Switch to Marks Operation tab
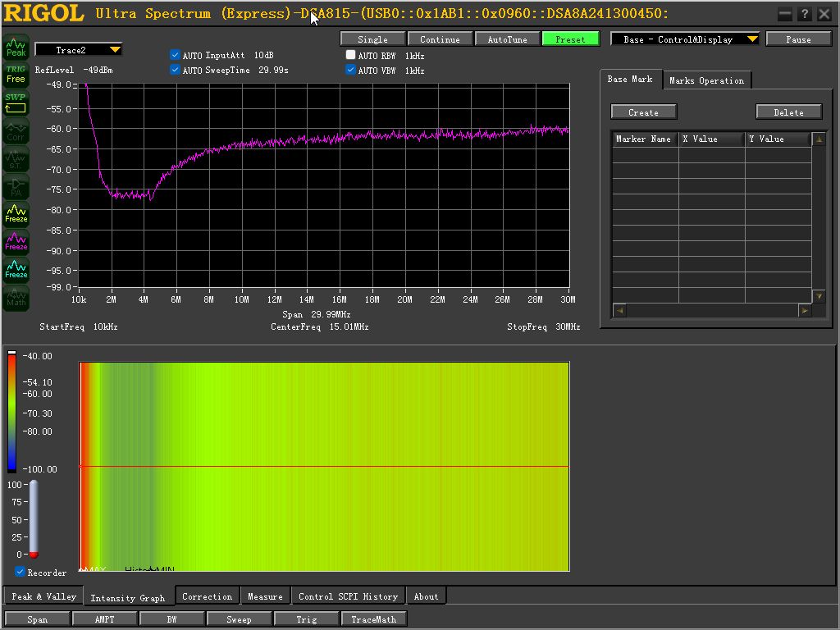Image resolution: width=840 pixels, height=630 pixels. point(706,80)
